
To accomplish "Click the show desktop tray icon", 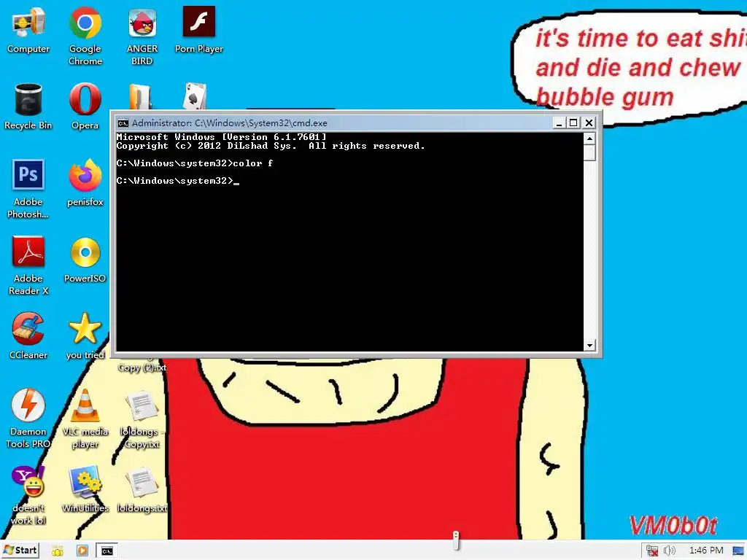I will coord(738,551).
